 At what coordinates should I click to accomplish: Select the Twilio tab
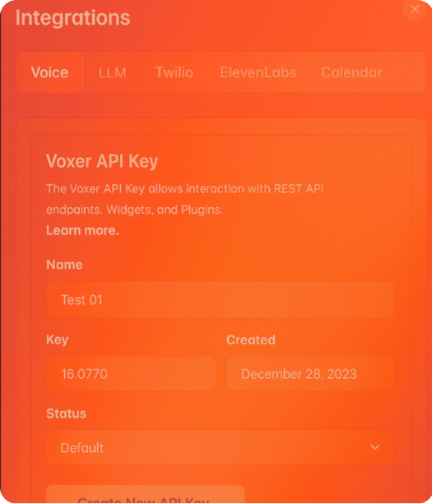pyautogui.click(x=174, y=72)
